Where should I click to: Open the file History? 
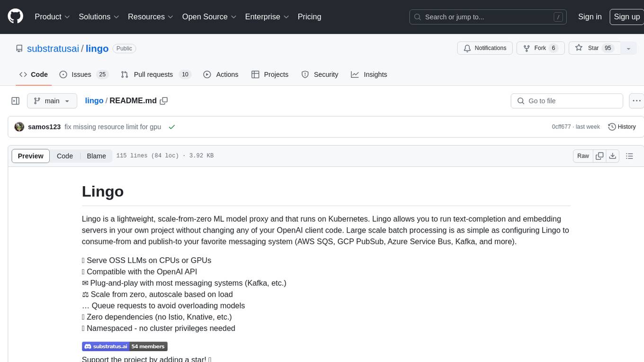click(622, 127)
